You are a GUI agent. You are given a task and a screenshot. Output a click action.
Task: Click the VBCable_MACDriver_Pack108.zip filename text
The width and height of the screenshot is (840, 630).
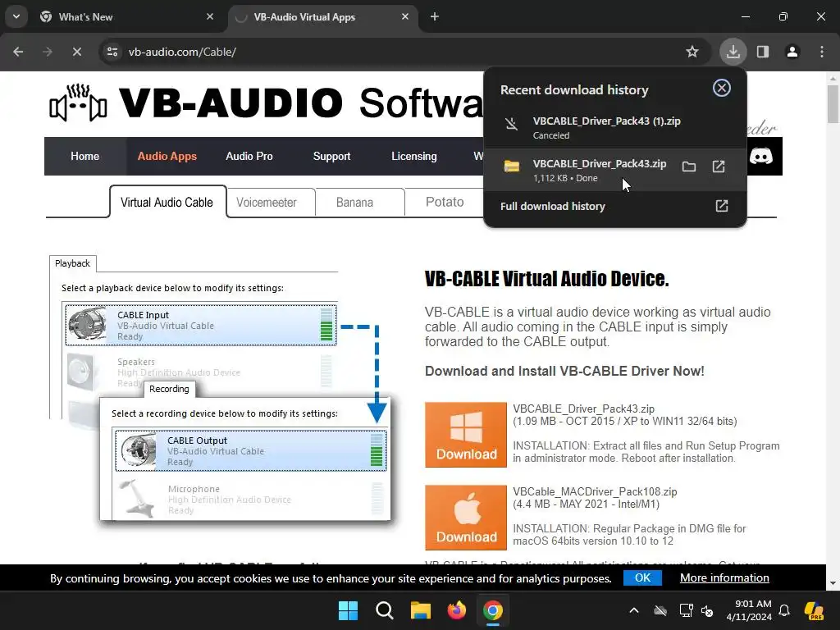tap(595, 492)
